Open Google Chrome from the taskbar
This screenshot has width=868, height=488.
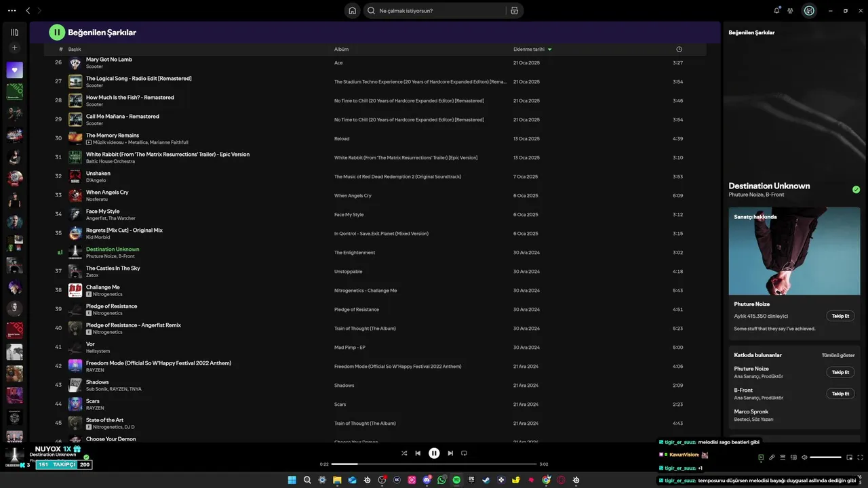click(x=547, y=480)
